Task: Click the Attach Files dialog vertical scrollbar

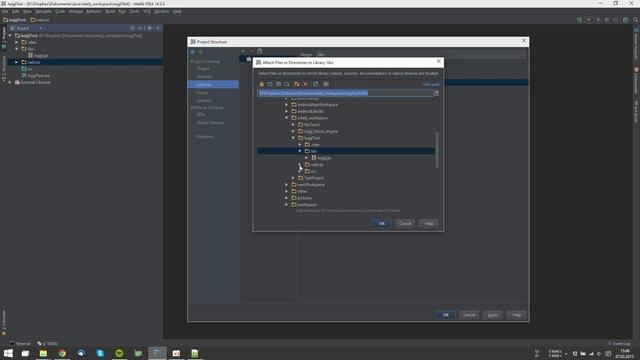Action: pos(437,150)
